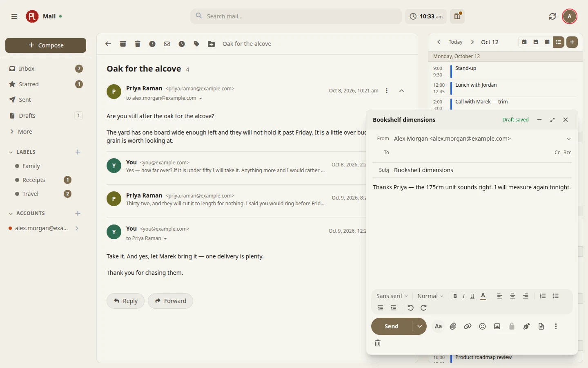Viewport: 588px width, 368px height.
Task: Toggle bold formatting in the composer
Action: [x=455, y=296]
